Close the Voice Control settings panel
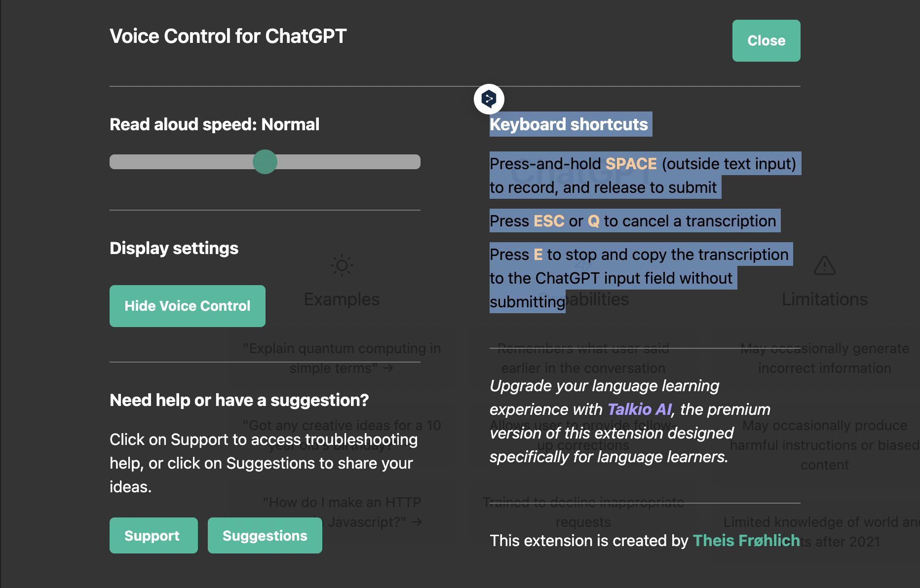The width and height of the screenshot is (920, 588). tap(766, 41)
